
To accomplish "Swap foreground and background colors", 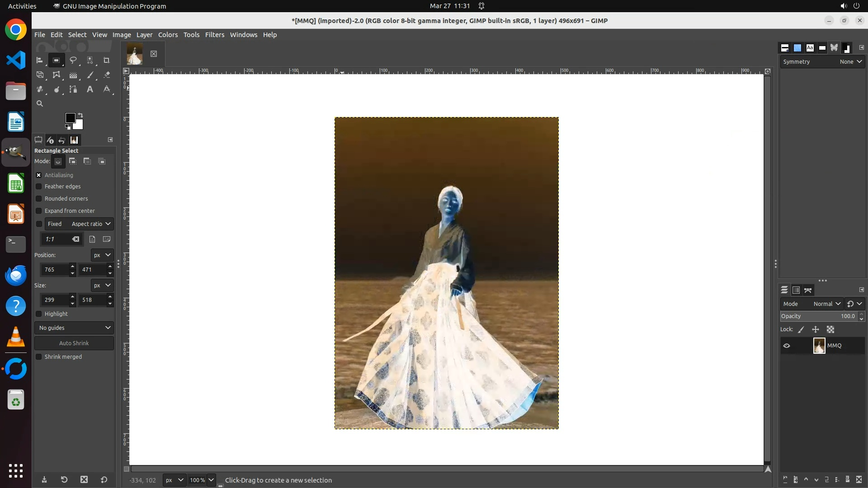I will coord(80,115).
